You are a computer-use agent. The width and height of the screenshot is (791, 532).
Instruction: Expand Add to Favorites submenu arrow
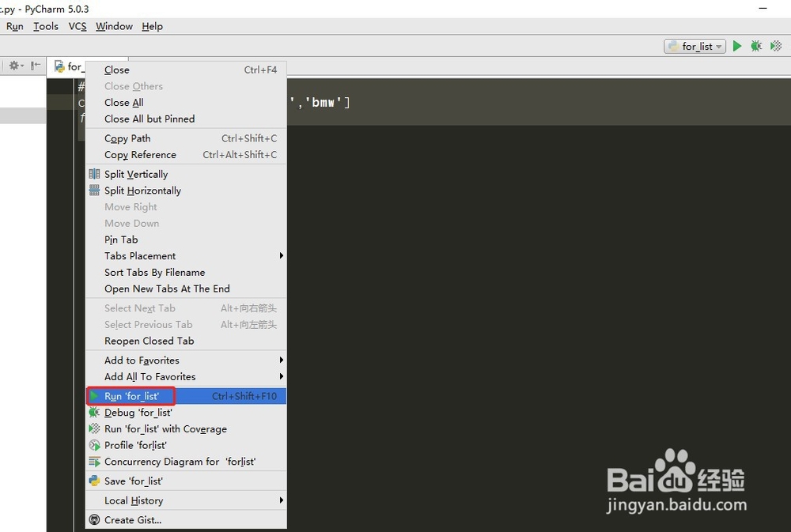pos(282,360)
